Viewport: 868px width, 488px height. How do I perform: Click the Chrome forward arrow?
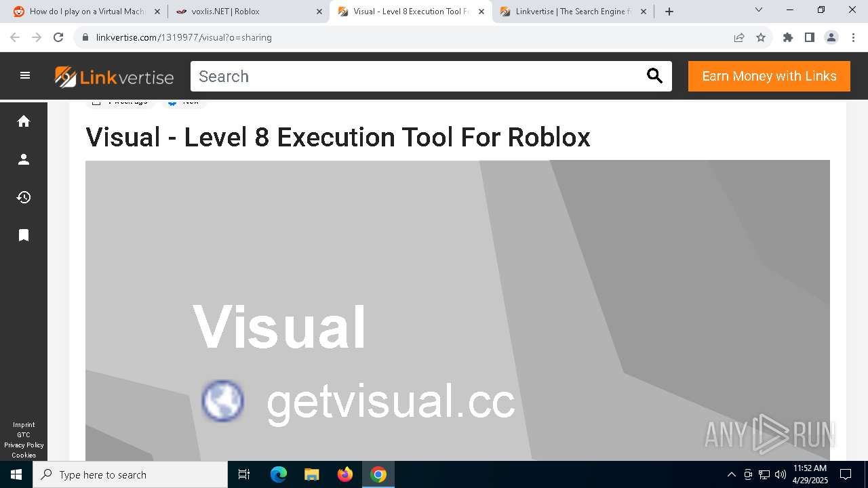click(37, 37)
